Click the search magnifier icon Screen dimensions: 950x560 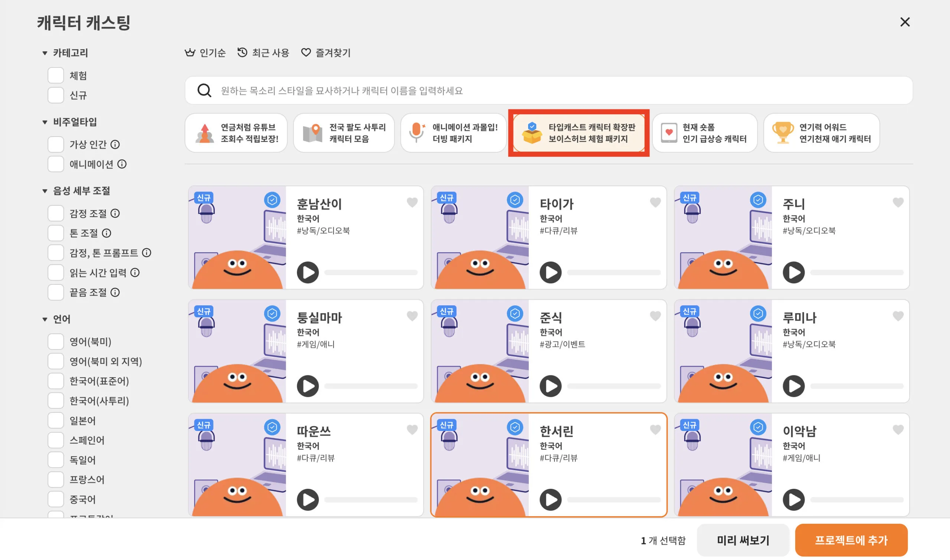coord(204,90)
